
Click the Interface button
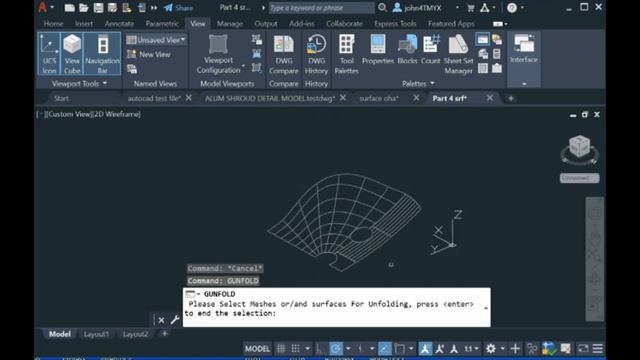524,49
